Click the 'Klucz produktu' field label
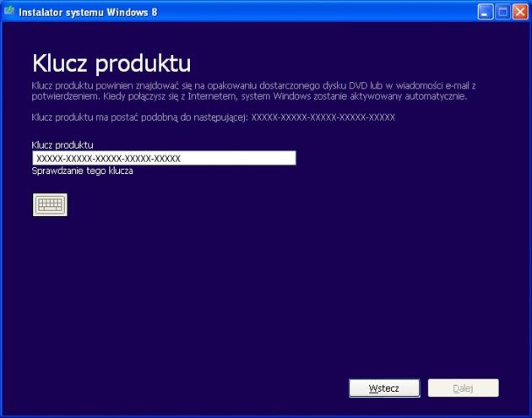The image size is (532, 418). (x=62, y=145)
